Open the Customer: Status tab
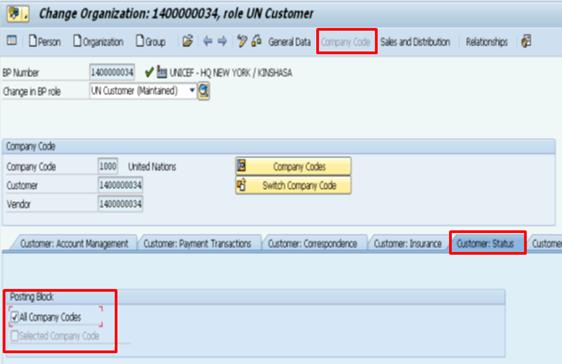Screen dimensions: 562x364 [x=485, y=244]
